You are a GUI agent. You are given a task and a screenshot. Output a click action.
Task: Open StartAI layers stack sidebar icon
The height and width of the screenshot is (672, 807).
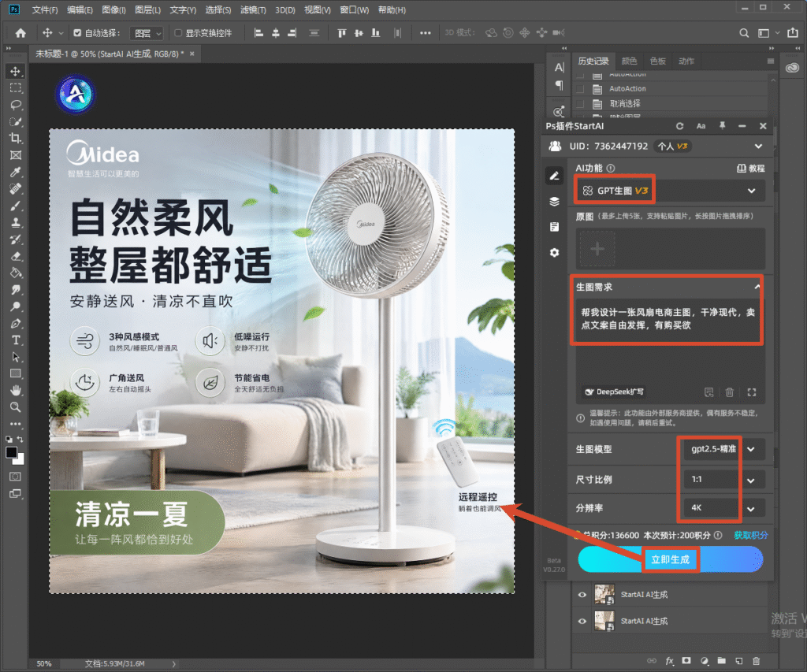[554, 201]
